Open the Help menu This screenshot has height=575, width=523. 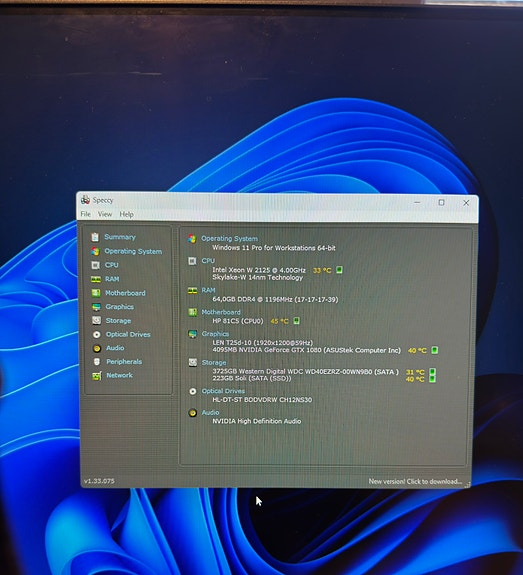pos(127,215)
